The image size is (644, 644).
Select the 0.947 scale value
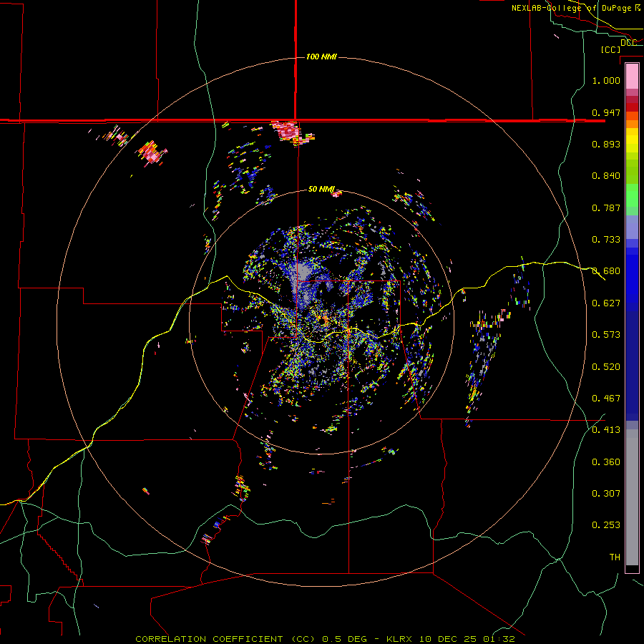tap(606, 112)
